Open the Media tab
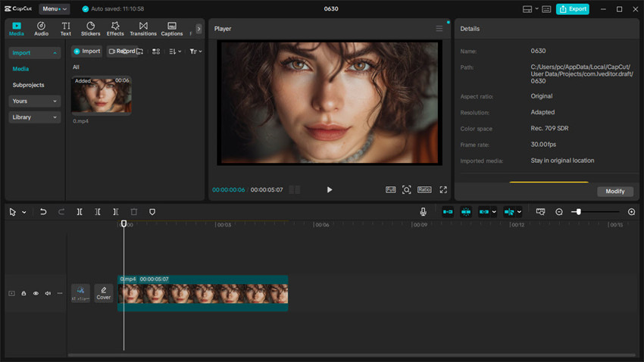 click(17, 29)
